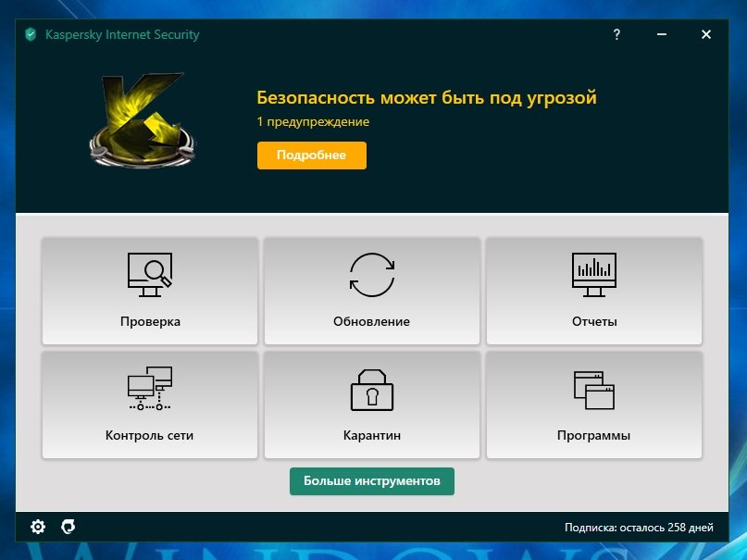Click the circular arrows update icon
Image resolution: width=747 pixels, height=560 pixels.
pyautogui.click(x=371, y=275)
